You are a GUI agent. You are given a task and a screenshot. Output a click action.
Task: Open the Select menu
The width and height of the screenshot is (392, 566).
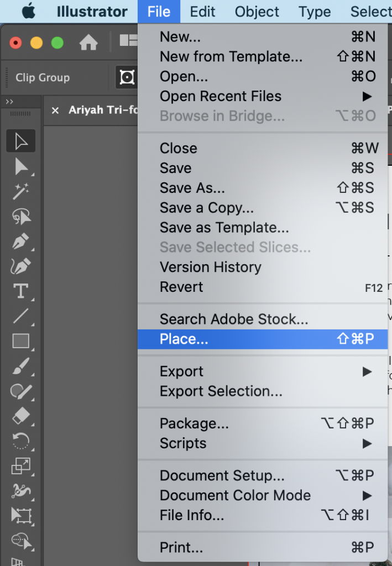[x=371, y=12]
